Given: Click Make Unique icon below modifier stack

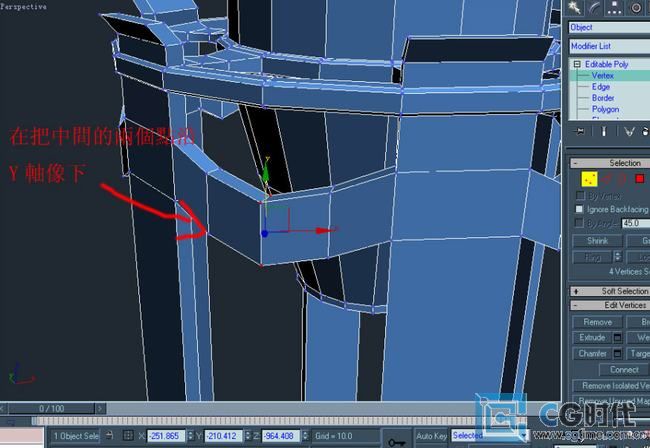Looking at the screenshot, I should [629, 132].
